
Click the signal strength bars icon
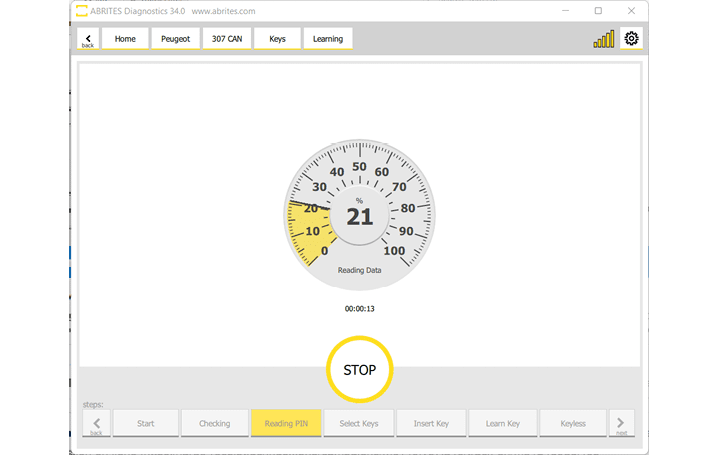(604, 40)
